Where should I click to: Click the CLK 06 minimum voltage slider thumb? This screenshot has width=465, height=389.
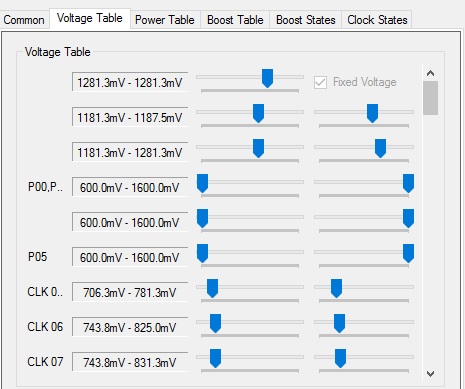click(215, 324)
